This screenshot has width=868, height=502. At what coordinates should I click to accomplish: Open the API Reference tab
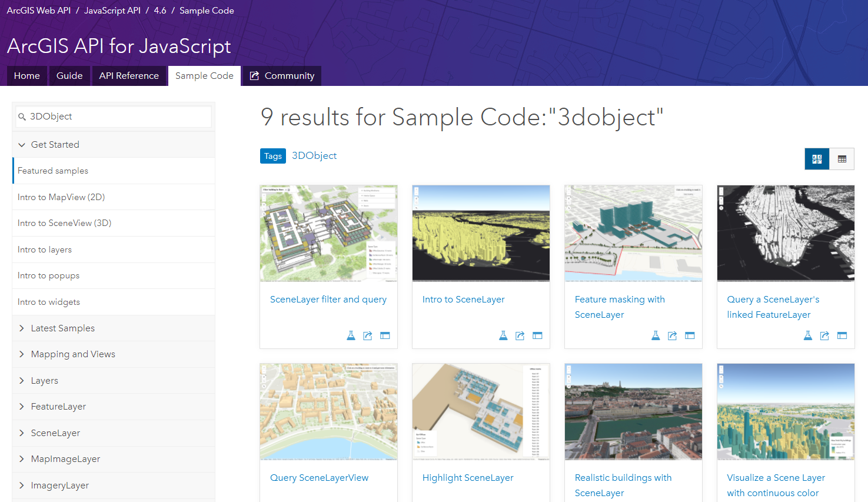(129, 76)
